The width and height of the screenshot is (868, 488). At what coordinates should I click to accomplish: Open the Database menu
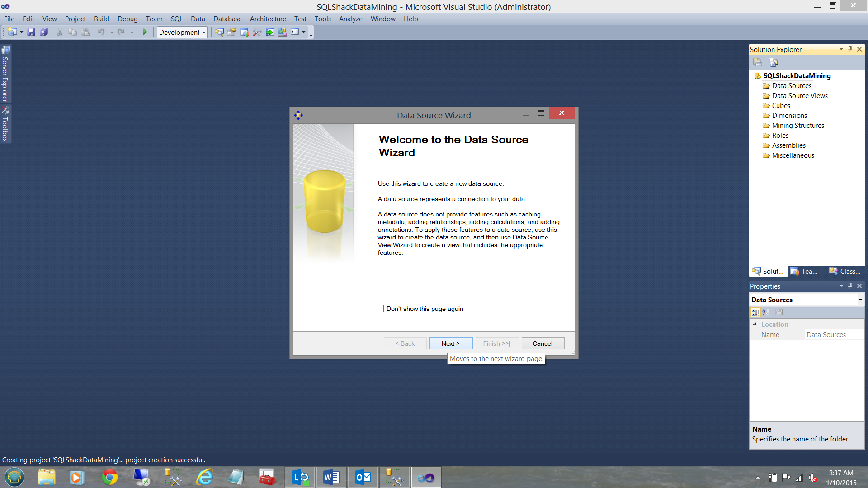click(x=227, y=19)
